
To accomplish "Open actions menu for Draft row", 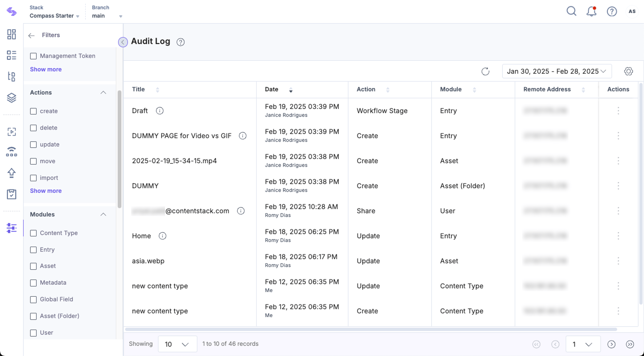I will pyautogui.click(x=618, y=111).
